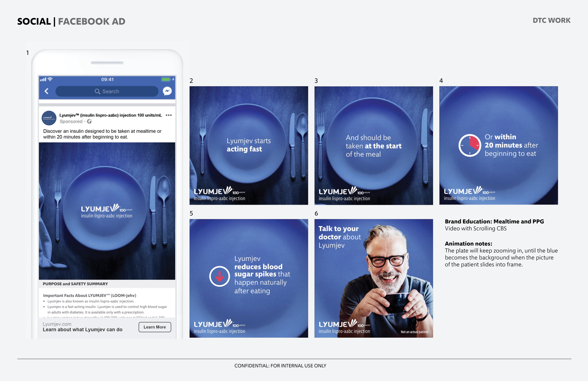This screenshot has width=588, height=381.
Task: Click the Lyumjev profile avatar
Action: 49,118
